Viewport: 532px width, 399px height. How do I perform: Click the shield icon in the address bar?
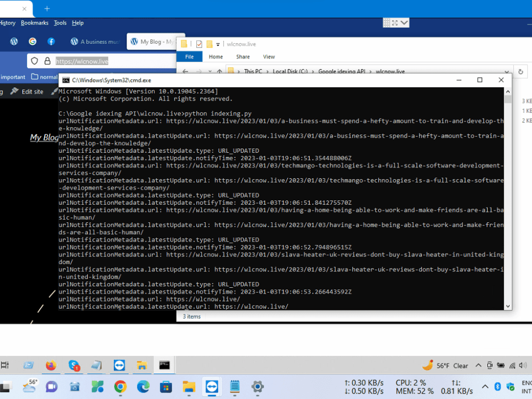point(34,61)
